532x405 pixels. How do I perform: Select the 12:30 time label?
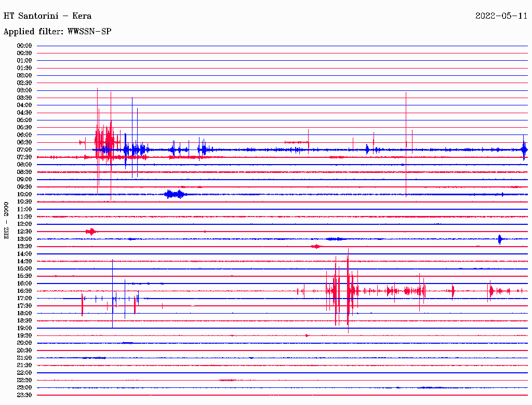click(x=24, y=232)
